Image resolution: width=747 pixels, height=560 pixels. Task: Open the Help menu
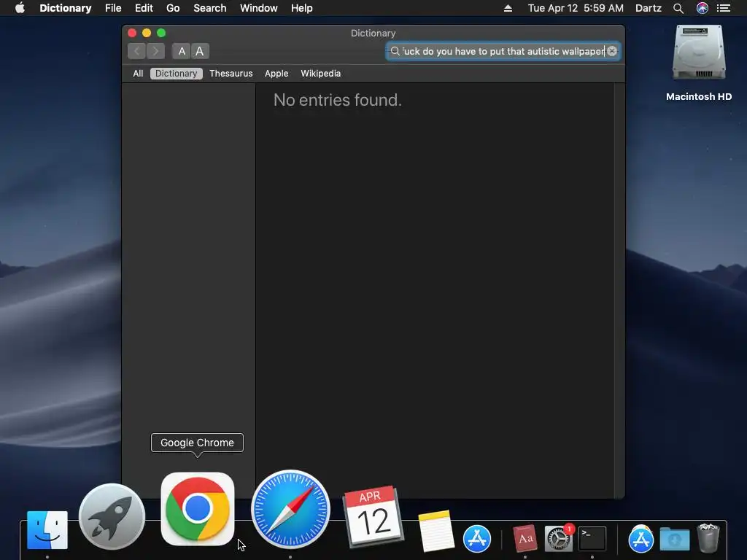pos(301,8)
